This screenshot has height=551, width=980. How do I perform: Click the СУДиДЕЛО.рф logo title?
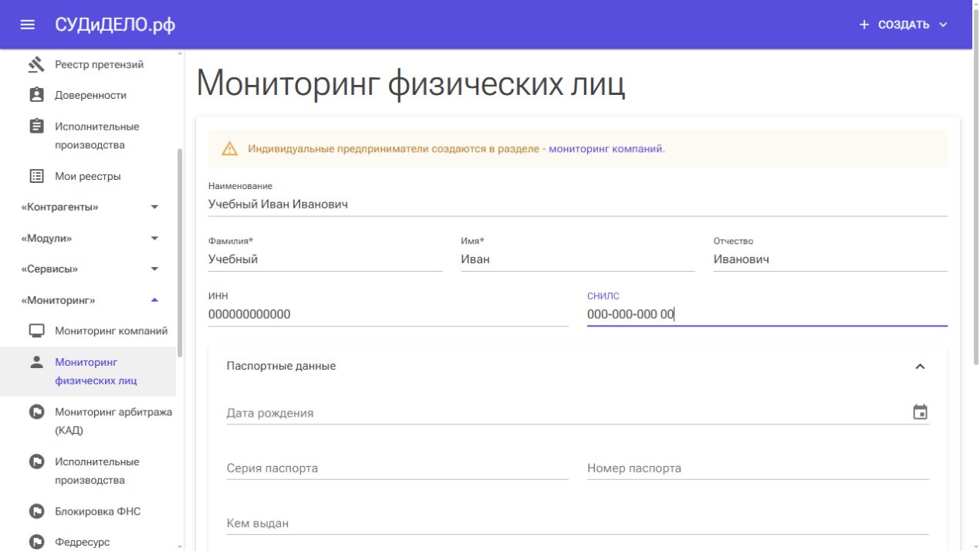pyautogui.click(x=115, y=25)
